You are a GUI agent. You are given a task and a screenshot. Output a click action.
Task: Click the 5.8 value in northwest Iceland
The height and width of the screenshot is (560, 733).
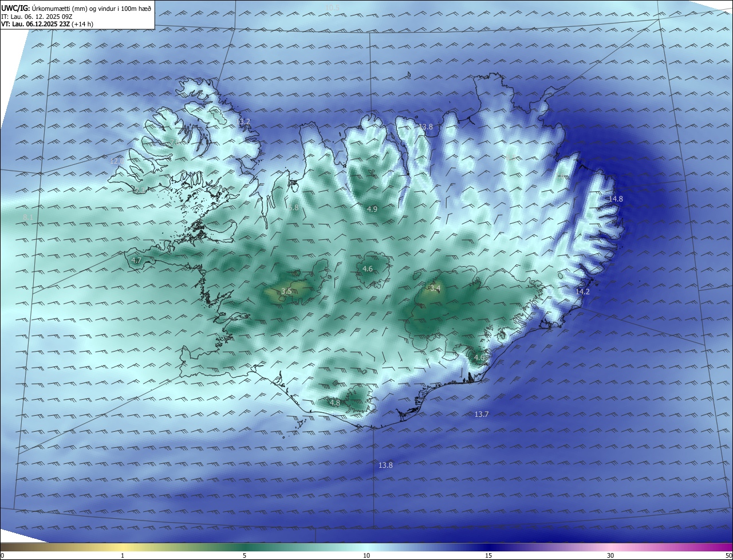(x=294, y=208)
